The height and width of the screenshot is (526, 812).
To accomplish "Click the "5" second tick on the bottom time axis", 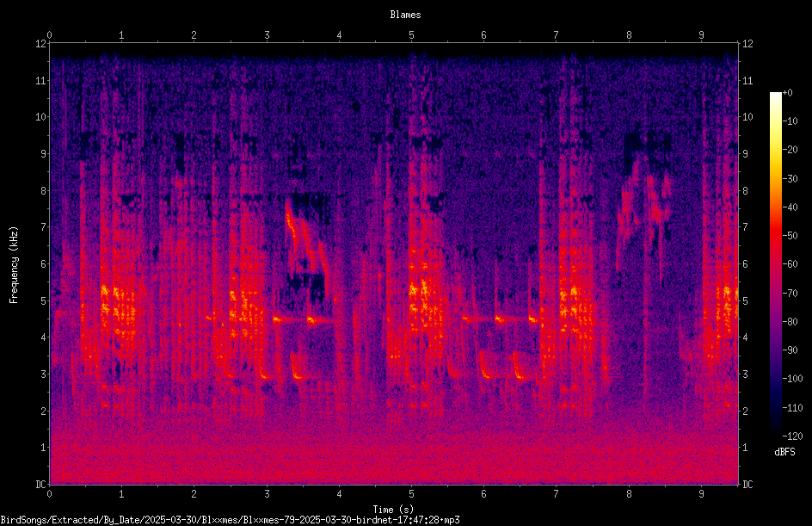I will [412, 494].
